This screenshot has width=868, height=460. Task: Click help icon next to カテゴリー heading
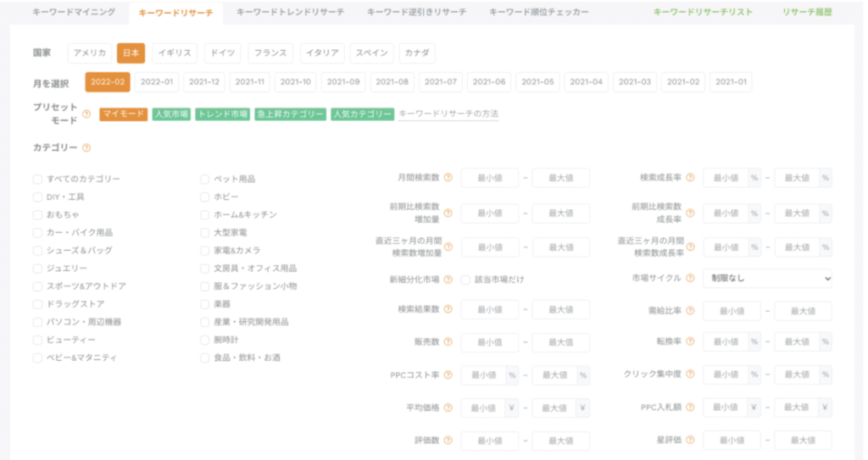click(86, 147)
